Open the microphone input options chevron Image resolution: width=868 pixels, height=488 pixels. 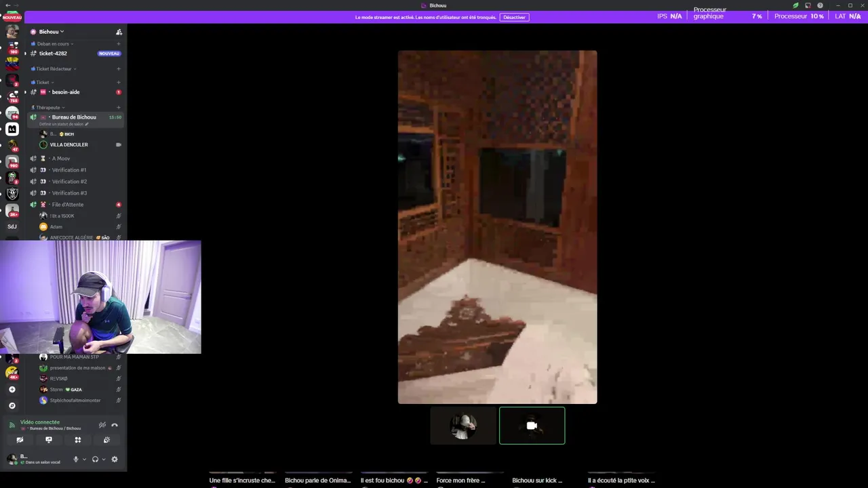coord(84,459)
